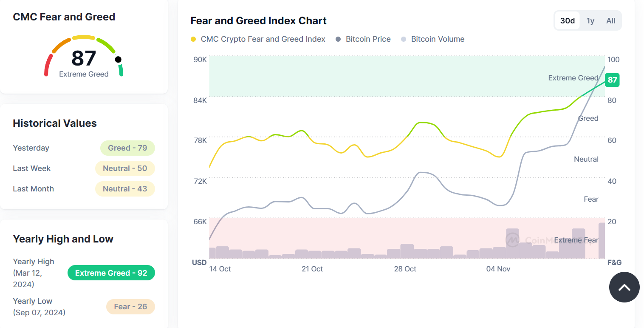Click the Neutral - 43 last month badge
Image resolution: width=644 pixels, height=328 pixels.
click(125, 189)
